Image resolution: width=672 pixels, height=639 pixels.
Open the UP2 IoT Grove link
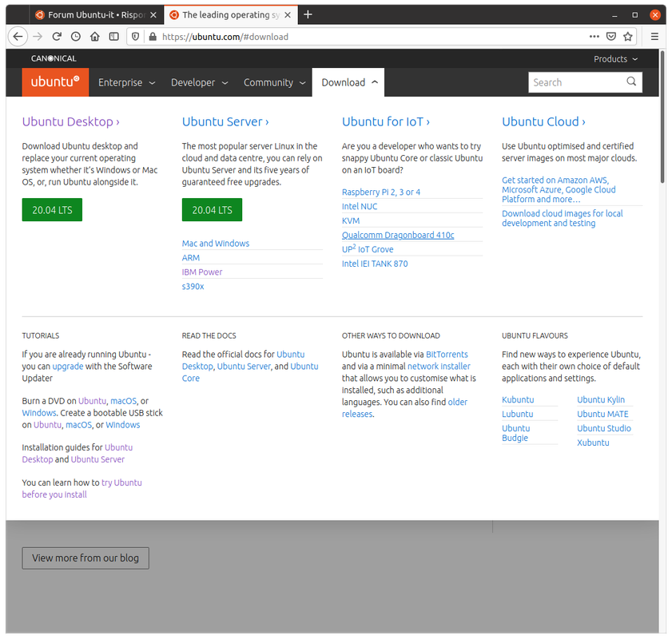[x=368, y=249]
